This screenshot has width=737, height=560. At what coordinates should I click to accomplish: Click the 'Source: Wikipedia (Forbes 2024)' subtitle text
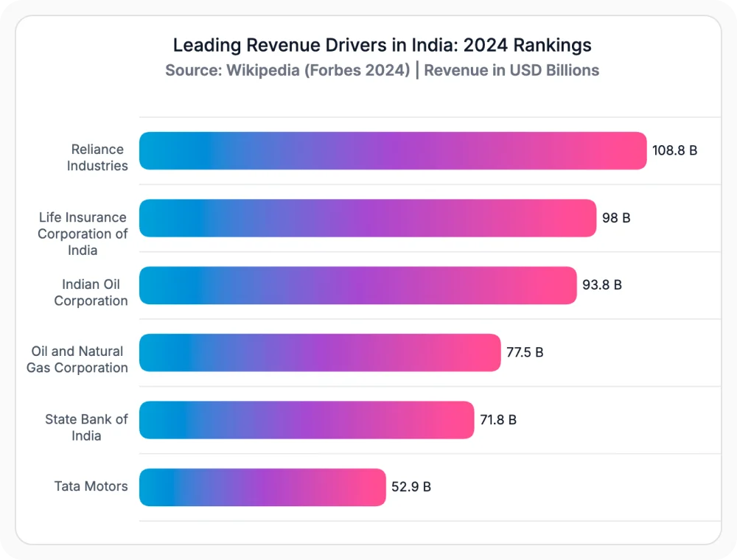[x=287, y=71]
